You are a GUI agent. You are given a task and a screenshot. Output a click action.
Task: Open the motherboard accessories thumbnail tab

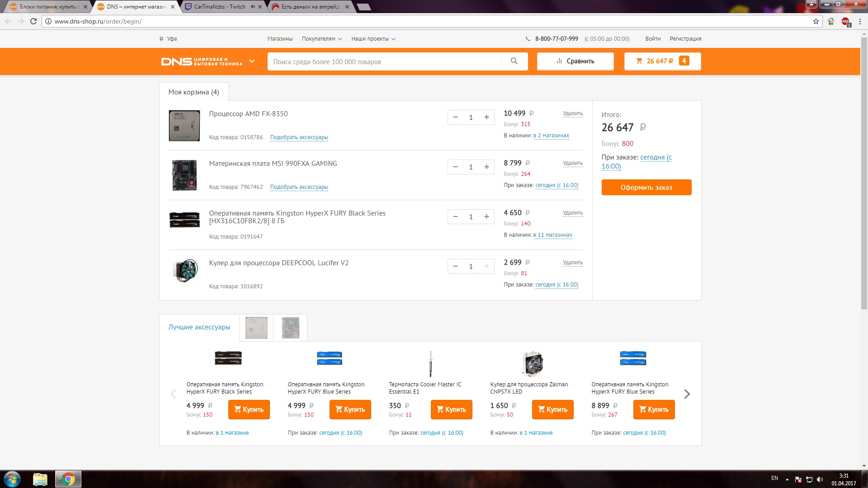pos(290,328)
